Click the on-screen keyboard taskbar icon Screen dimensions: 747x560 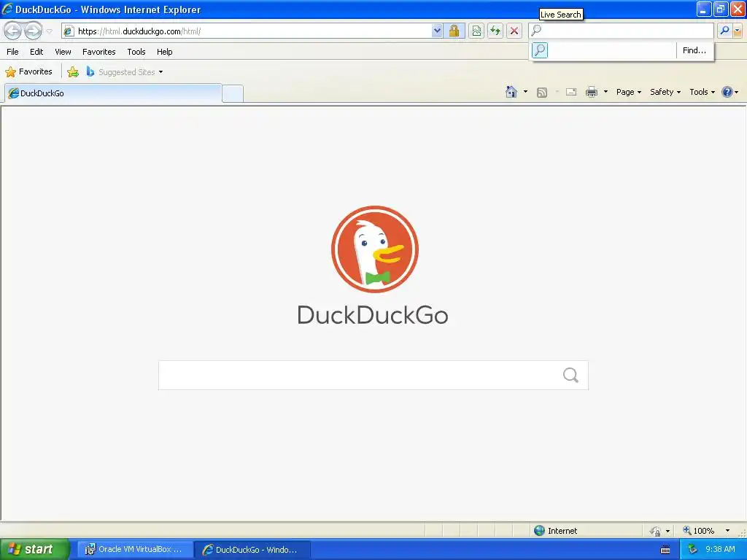click(x=665, y=550)
